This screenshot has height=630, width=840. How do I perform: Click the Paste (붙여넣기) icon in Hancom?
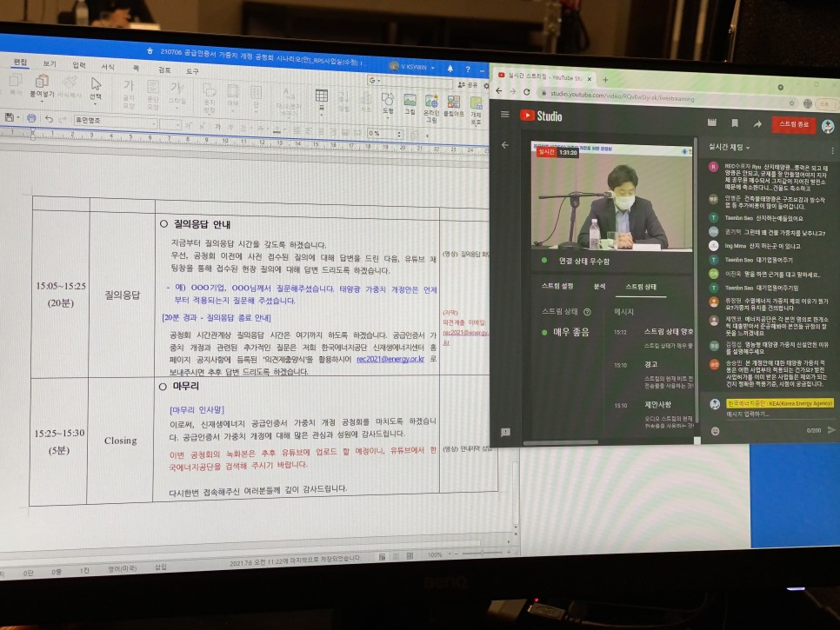click(42, 82)
